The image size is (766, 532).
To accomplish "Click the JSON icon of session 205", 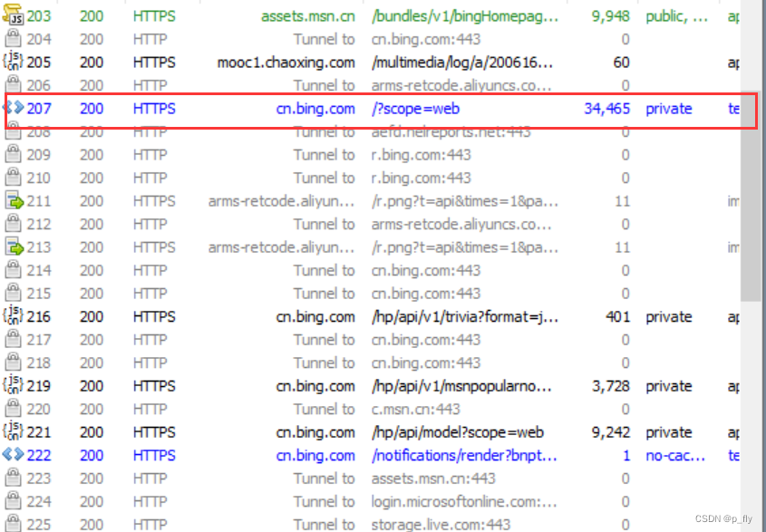I will coord(13,62).
